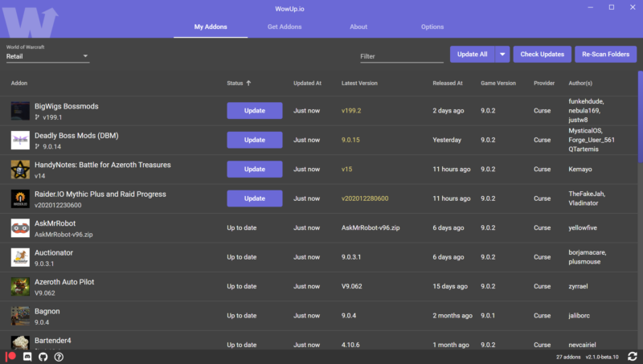Image resolution: width=643 pixels, height=364 pixels.
Task: Select the Azeroth Auto Pilot name
Action: pos(64,282)
